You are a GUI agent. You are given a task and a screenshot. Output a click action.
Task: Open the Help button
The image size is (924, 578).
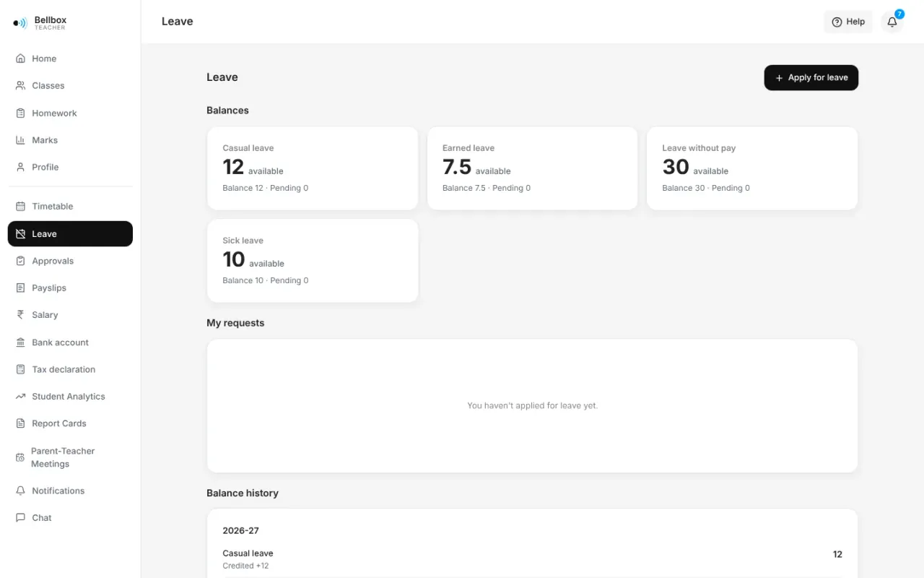848,22
